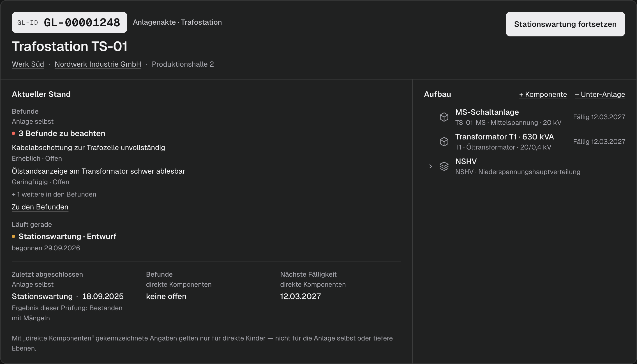The height and width of the screenshot is (364, 637).
Task: Click the NSHV layers icon
Action: [x=444, y=166]
